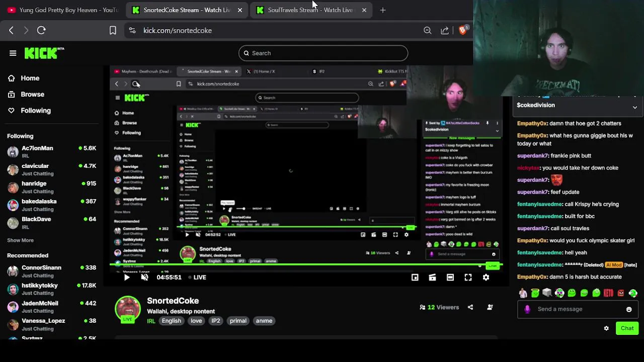Show more followed channels
Screen dimensions: 644x362
click(20, 240)
